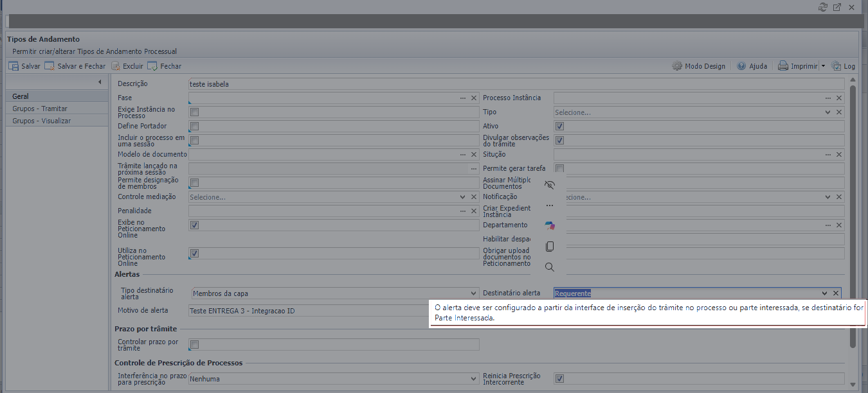Enable Controlar prazo por trâmite checkbox
Screen dimensions: 868x393
pos(194,345)
